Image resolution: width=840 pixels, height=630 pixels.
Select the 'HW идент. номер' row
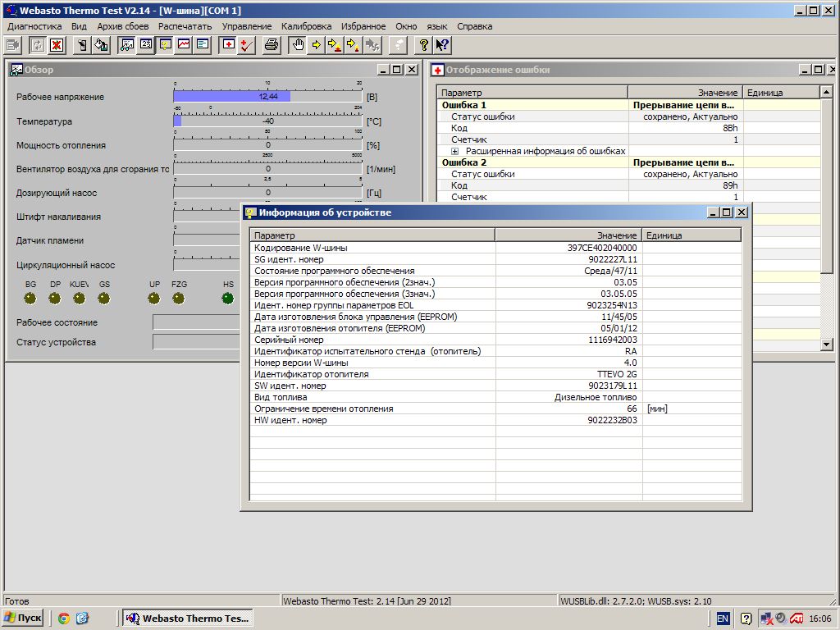tap(496, 420)
